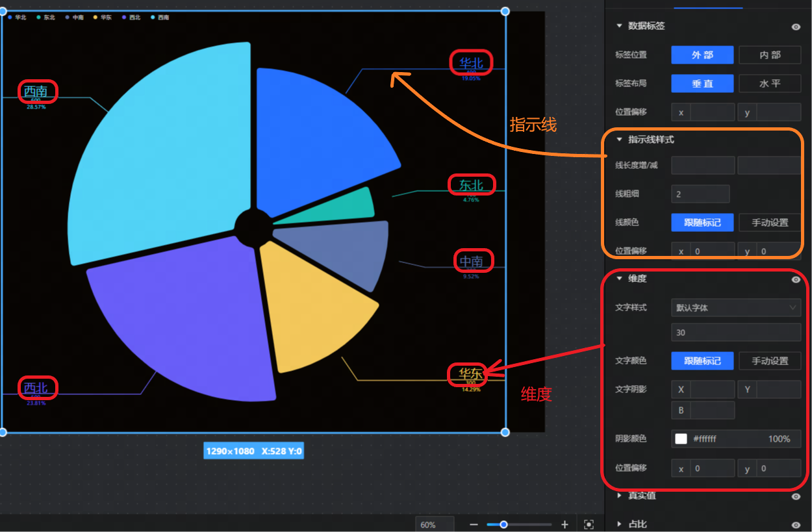Click the top-right canvas resize handle

pos(505,11)
